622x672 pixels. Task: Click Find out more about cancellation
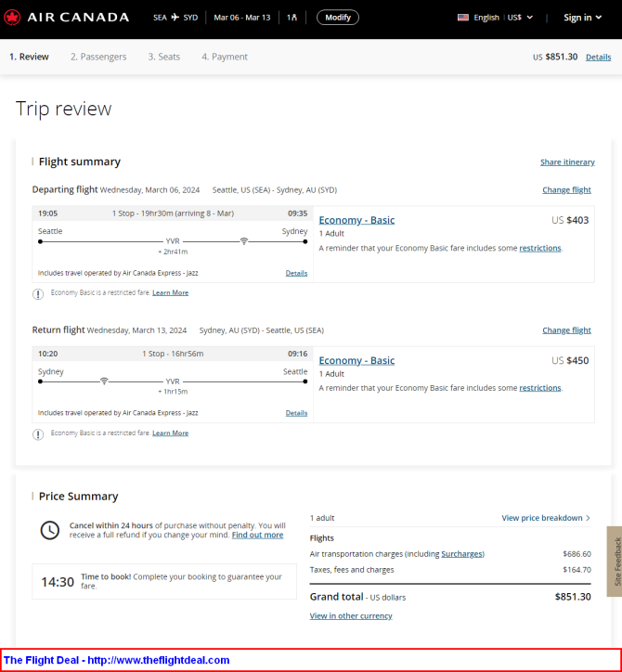click(x=258, y=535)
